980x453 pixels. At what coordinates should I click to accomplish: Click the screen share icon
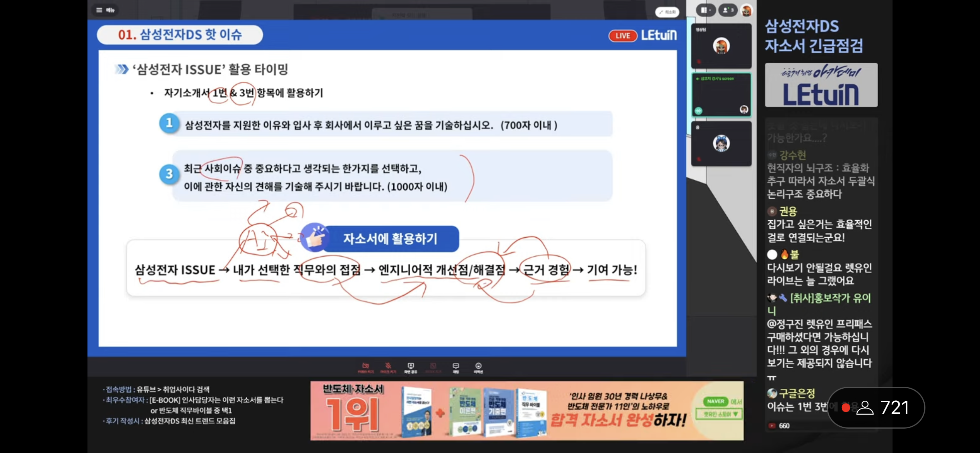(x=411, y=367)
